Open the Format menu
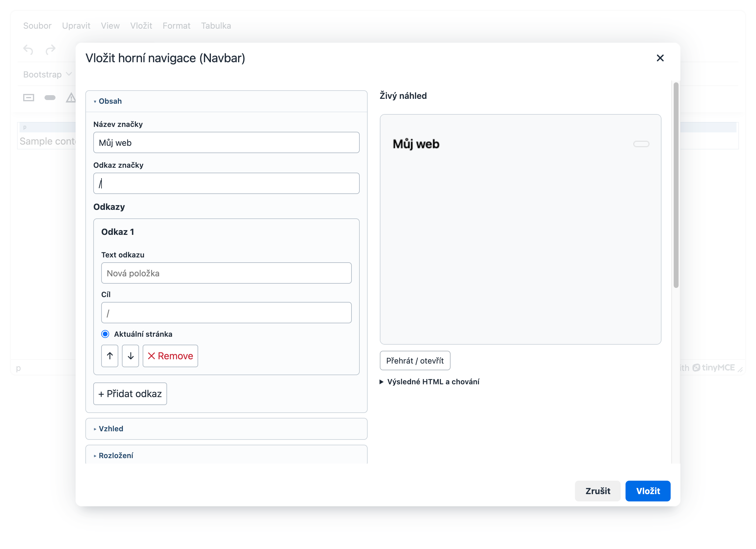 176,26
